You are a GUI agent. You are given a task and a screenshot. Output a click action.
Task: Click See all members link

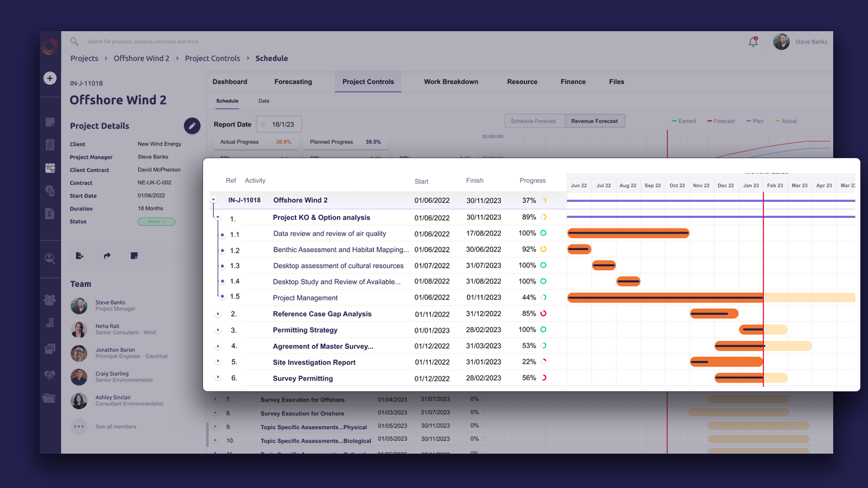[x=116, y=427]
